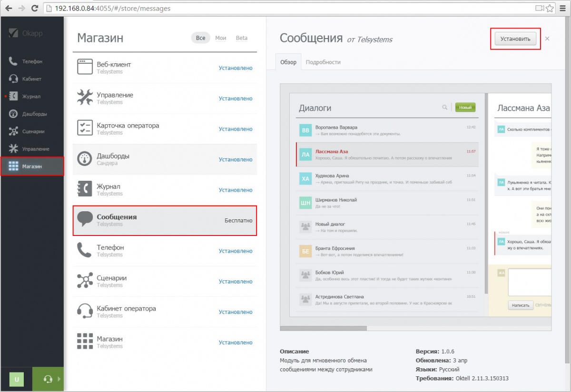Click the green headset status button

click(x=48, y=379)
